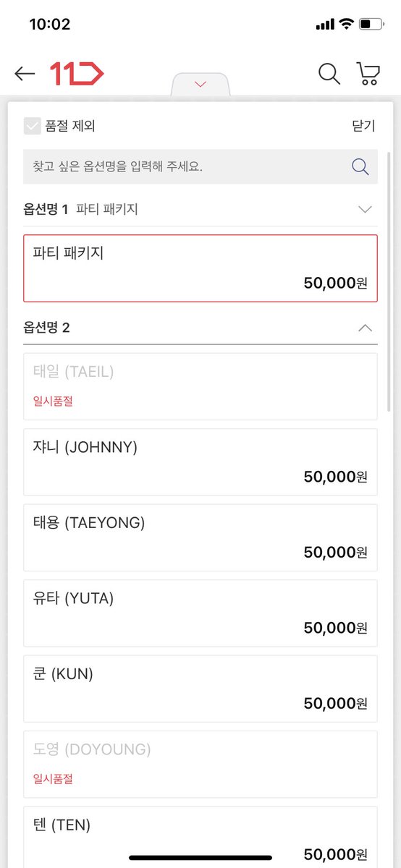This screenshot has height=868, width=401.
Task: Select the 파티 패키지 option
Action: click(200, 268)
